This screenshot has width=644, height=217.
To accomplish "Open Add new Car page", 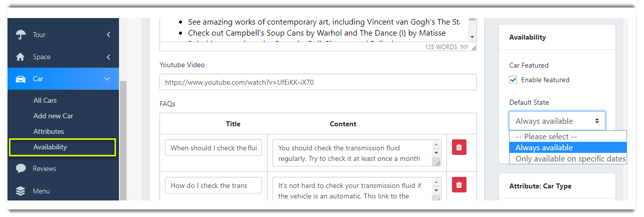I will click(53, 116).
